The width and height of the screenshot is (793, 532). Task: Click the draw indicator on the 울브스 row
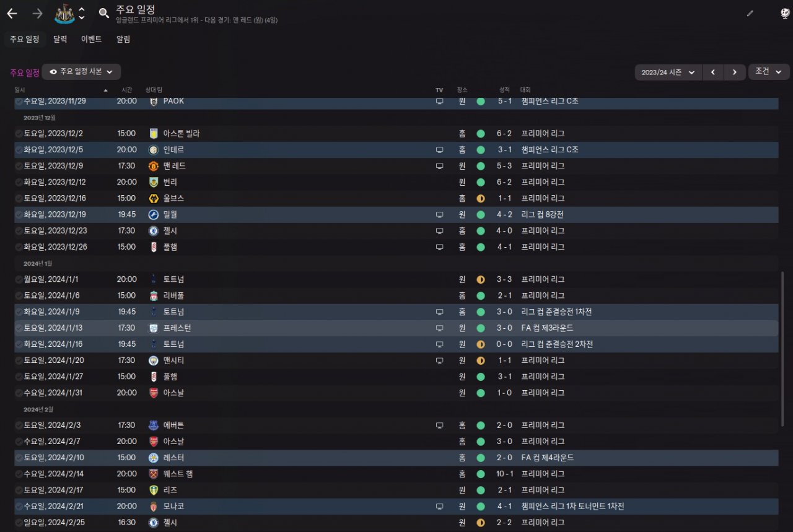pyautogui.click(x=481, y=198)
